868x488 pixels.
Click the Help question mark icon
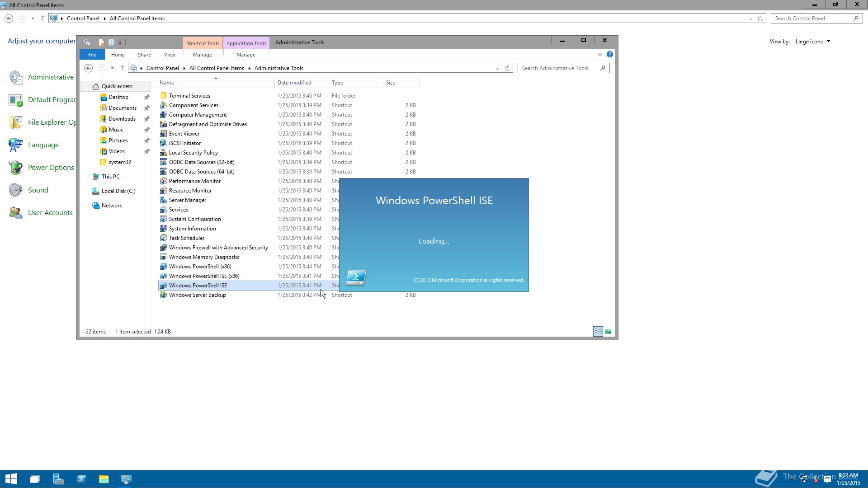610,55
